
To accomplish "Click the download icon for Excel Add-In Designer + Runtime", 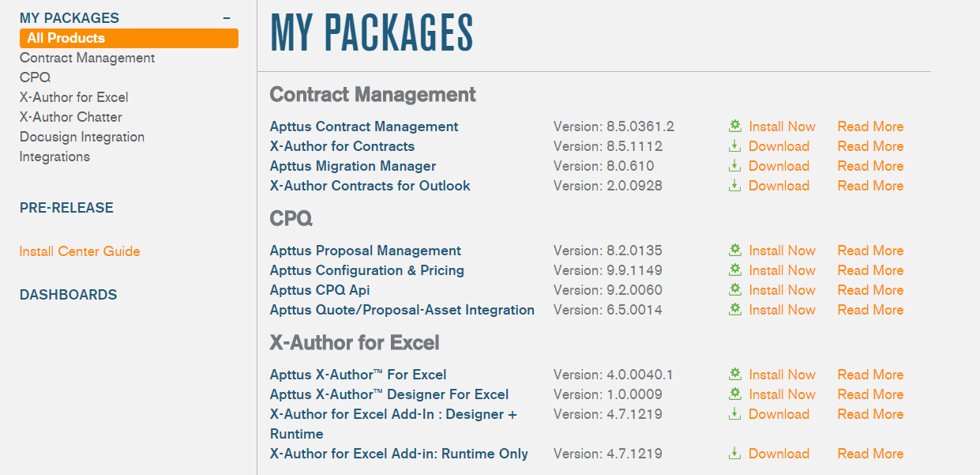I will (x=734, y=413).
